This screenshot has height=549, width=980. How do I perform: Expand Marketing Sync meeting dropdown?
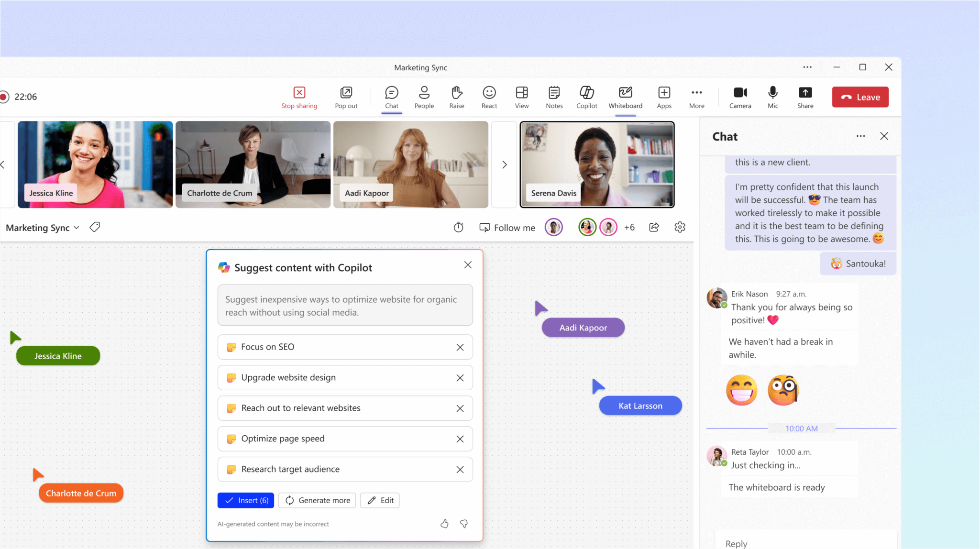point(77,228)
